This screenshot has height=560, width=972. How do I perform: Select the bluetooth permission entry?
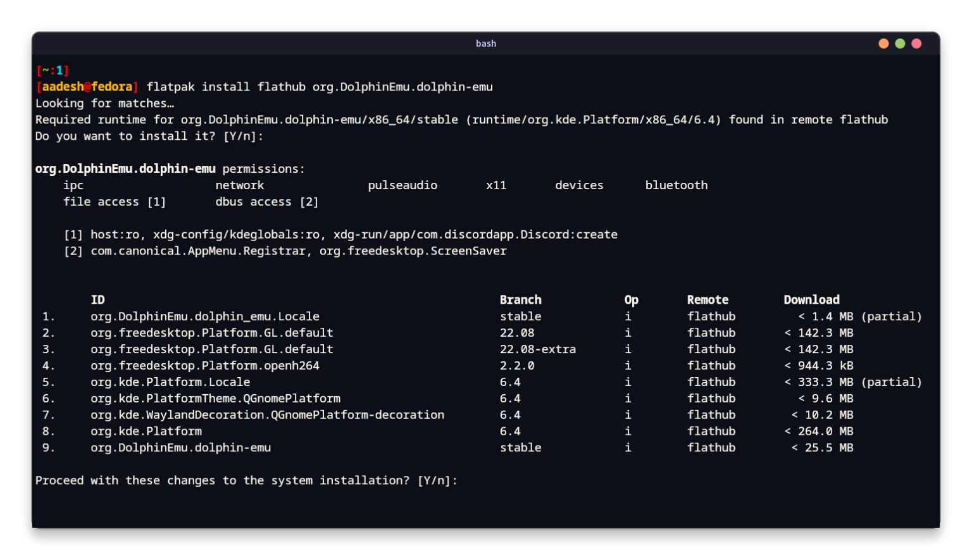676,185
